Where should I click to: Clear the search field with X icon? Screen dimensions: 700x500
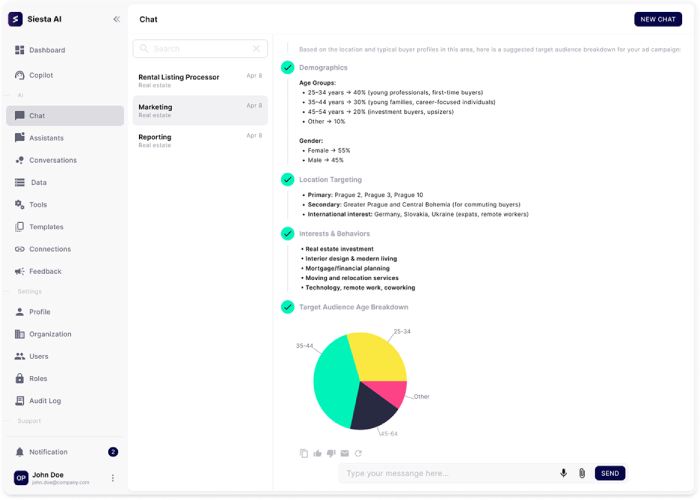pyautogui.click(x=256, y=48)
